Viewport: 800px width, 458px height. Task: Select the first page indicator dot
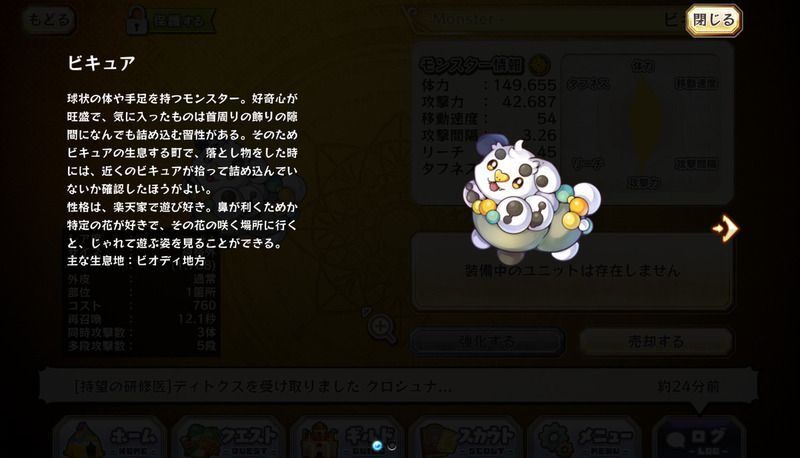[x=377, y=446]
